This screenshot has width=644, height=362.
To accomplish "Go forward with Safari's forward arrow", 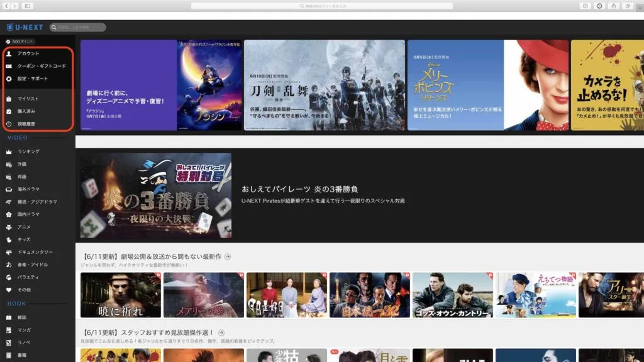I will pyautogui.click(x=14, y=6).
